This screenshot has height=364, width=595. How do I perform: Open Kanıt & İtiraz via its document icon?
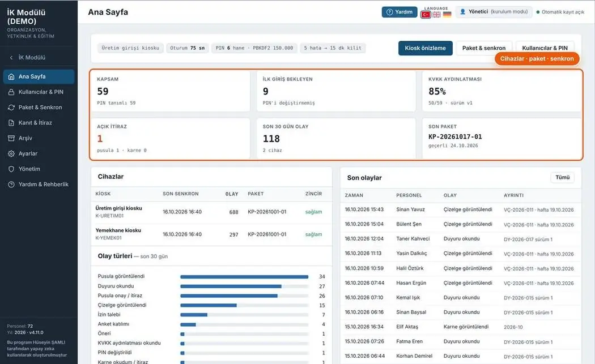click(x=11, y=123)
